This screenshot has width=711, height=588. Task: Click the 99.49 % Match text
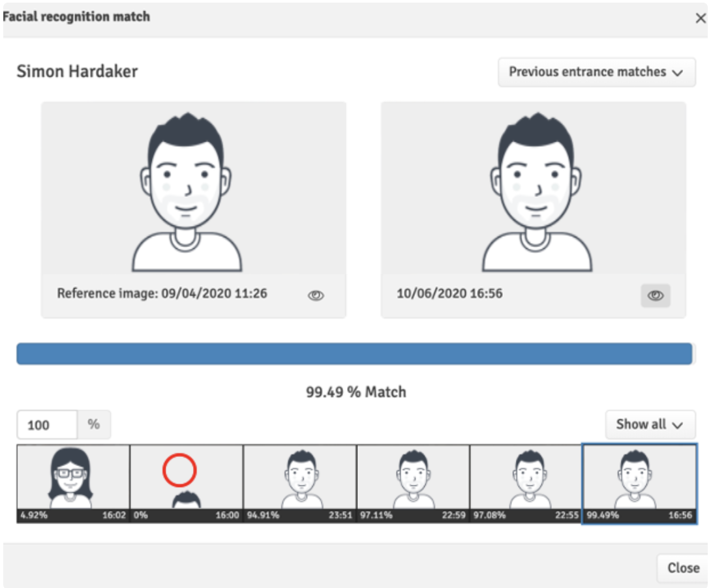tap(356, 392)
